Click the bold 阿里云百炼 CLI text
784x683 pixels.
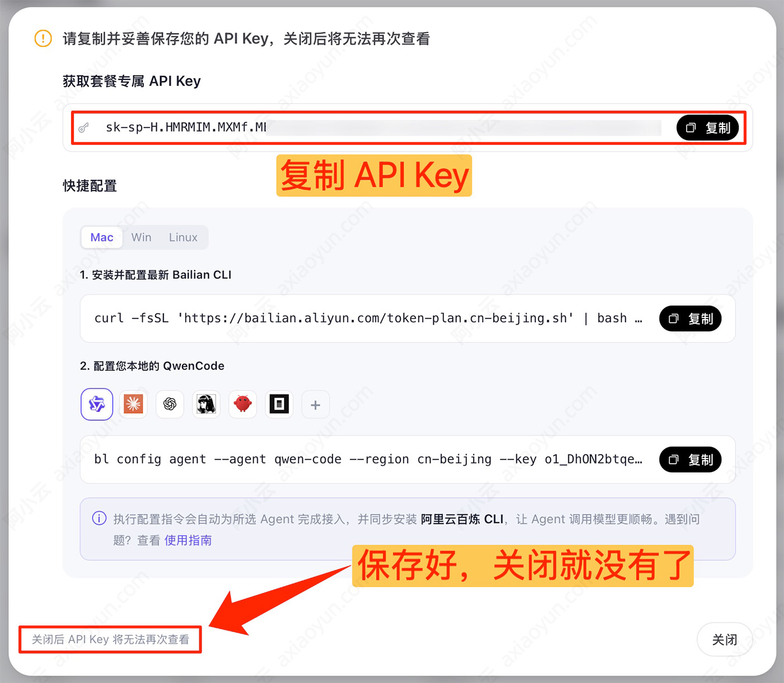coord(462,519)
